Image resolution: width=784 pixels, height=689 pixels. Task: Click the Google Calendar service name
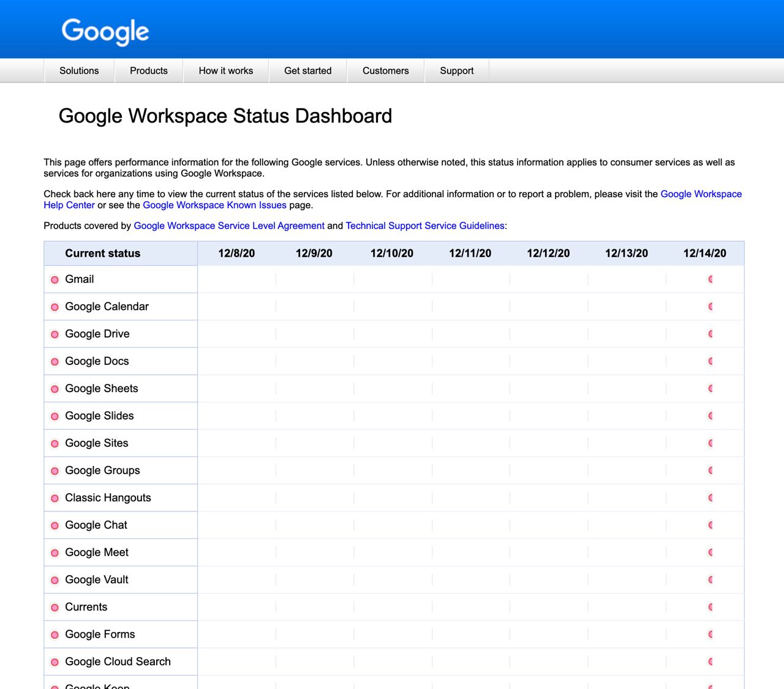tap(107, 306)
